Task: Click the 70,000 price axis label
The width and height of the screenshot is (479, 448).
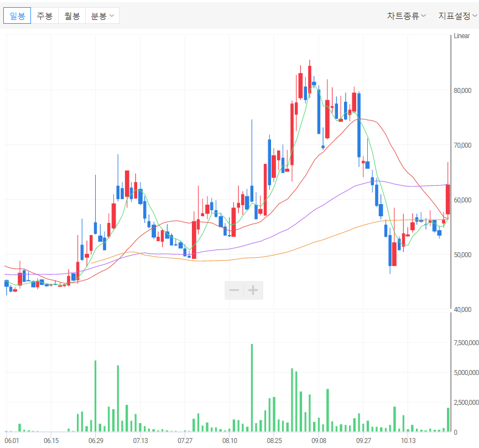Action: tap(462, 145)
